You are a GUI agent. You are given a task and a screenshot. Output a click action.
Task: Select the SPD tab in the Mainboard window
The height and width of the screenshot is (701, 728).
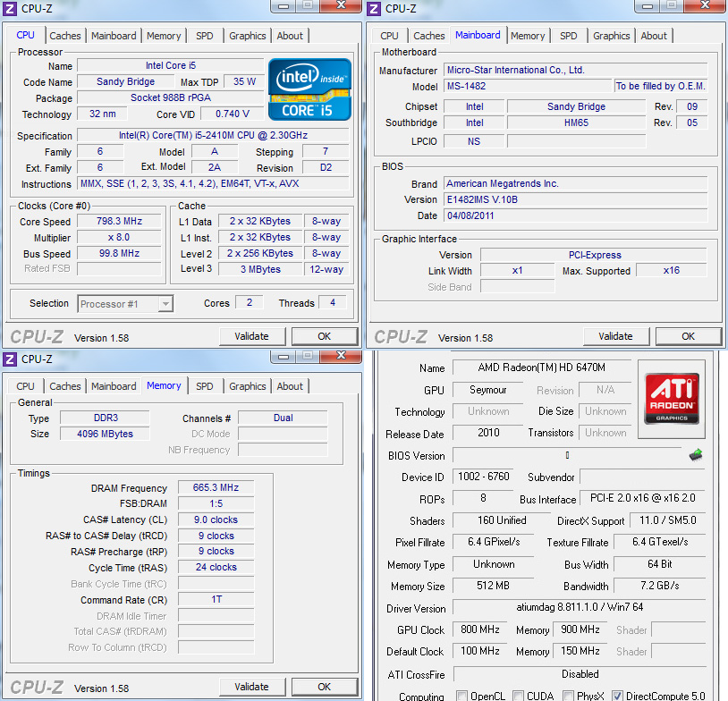(x=568, y=36)
